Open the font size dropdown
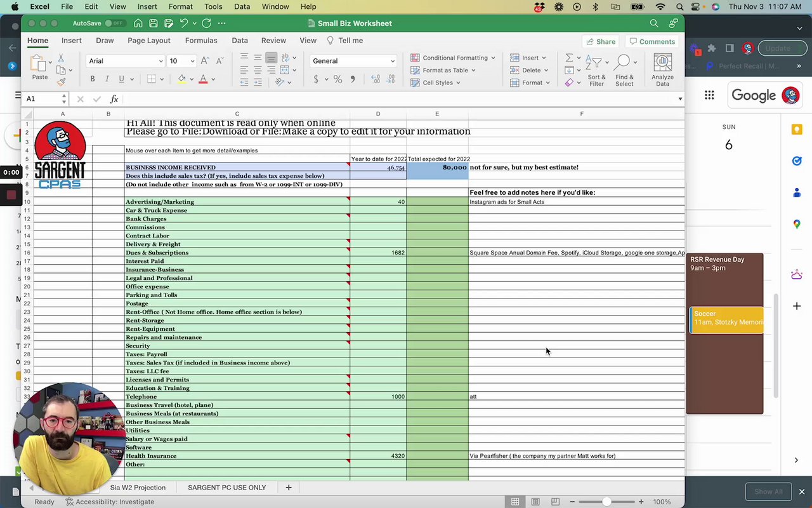This screenshot has height=508, width=812. [x=192, y=61]
